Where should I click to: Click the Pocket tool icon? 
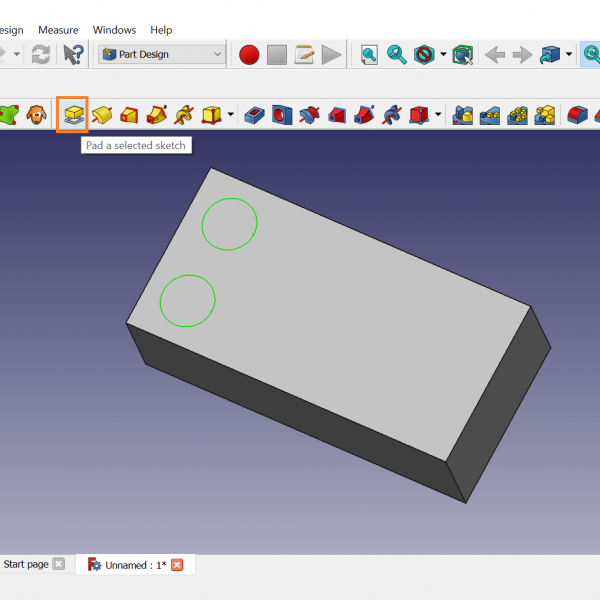(x=255, y=115)
